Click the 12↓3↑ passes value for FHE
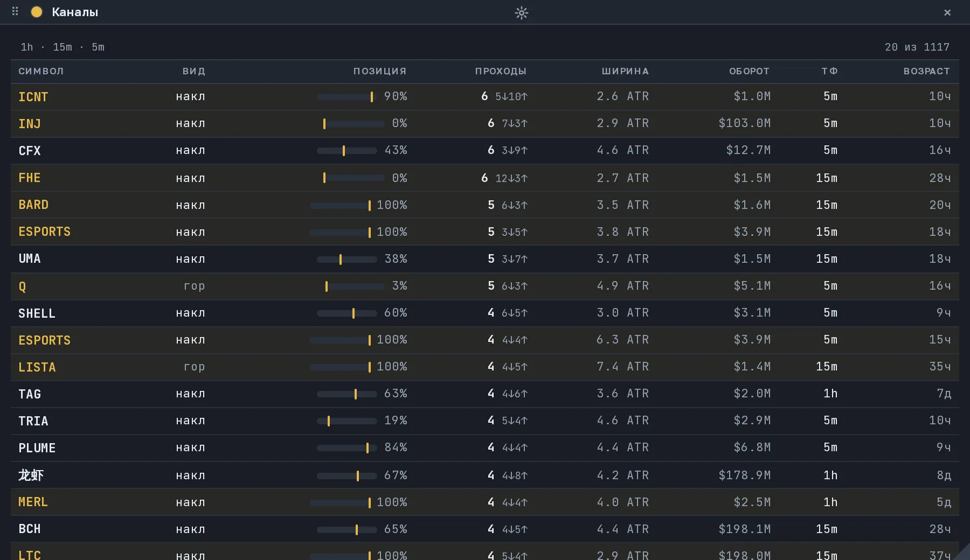Image resolution: width=970 pixels, height=560 pixels. click(511, 178)
